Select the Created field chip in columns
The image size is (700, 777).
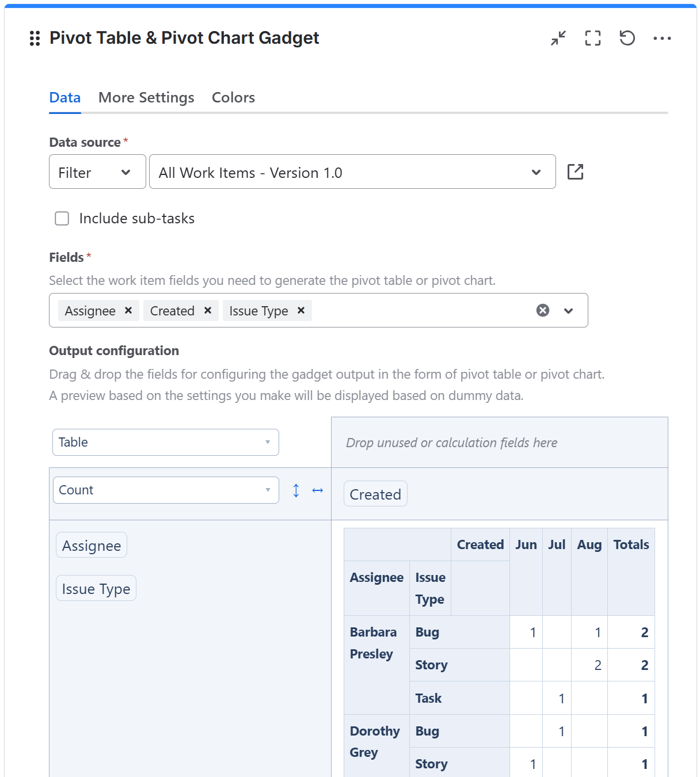click(x=375, y=494)
